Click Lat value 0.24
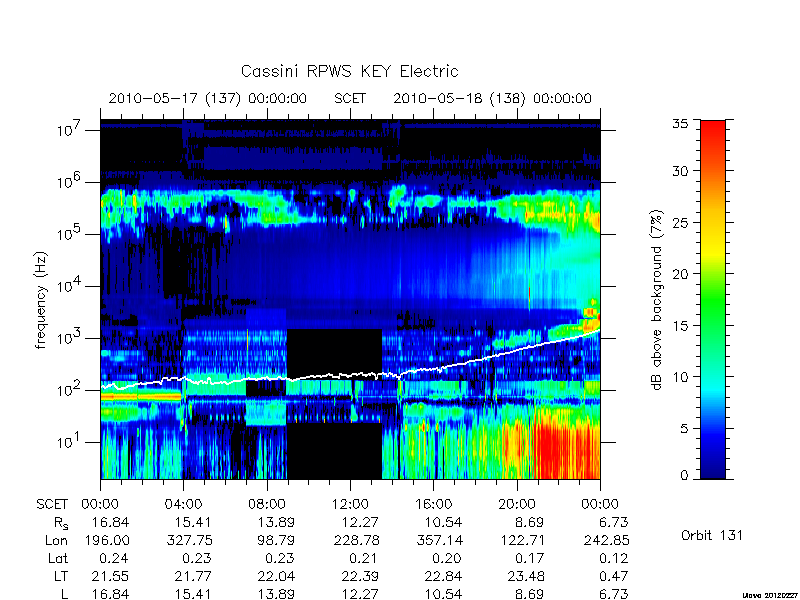 click(115, 558)
